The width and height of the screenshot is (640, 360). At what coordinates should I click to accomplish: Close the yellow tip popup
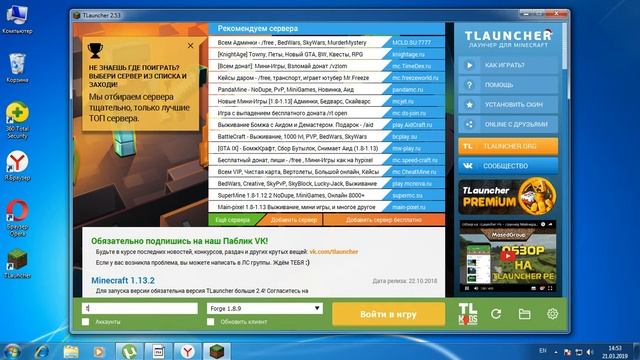(190, 46)
